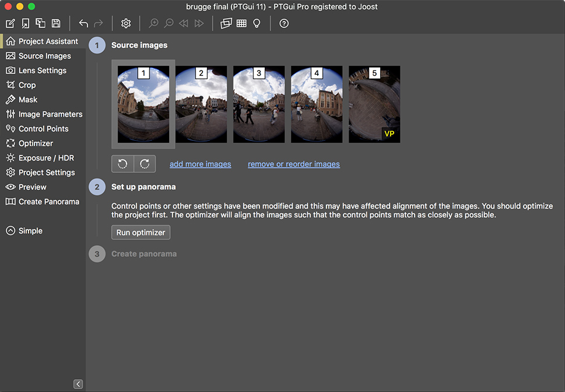Click the sun icon beside Exposure / HDR
The image size is (565, 392).
(x=10, y=158)
